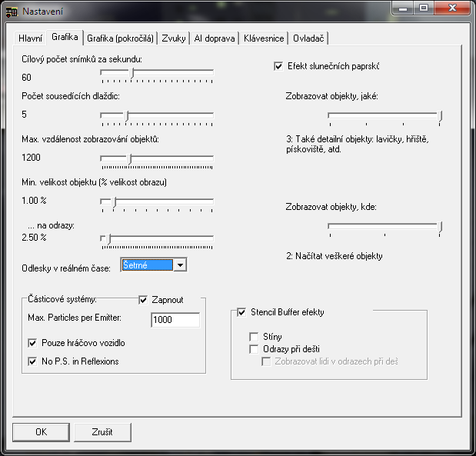Screen dimensions: 476x456
Task: Click the Max. Particles per Emitter field
Action: coord(175,320)
